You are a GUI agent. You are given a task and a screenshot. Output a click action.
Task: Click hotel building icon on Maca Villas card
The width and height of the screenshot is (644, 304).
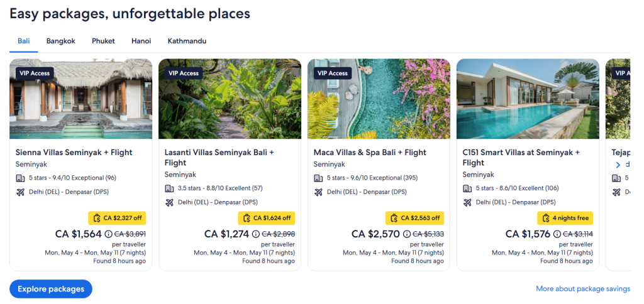pos(318,178)
